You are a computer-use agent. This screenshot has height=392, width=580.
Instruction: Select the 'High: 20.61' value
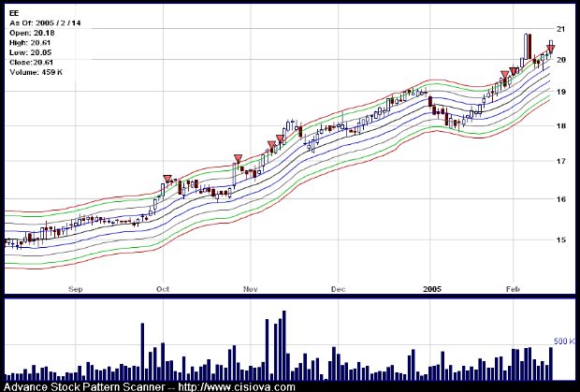tap(32, 43)
